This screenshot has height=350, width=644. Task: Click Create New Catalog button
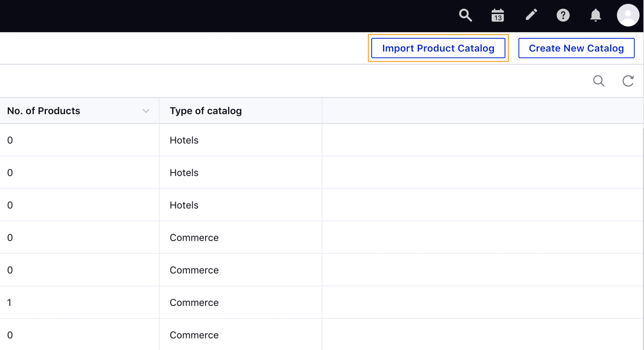click(x=576, y=48)
